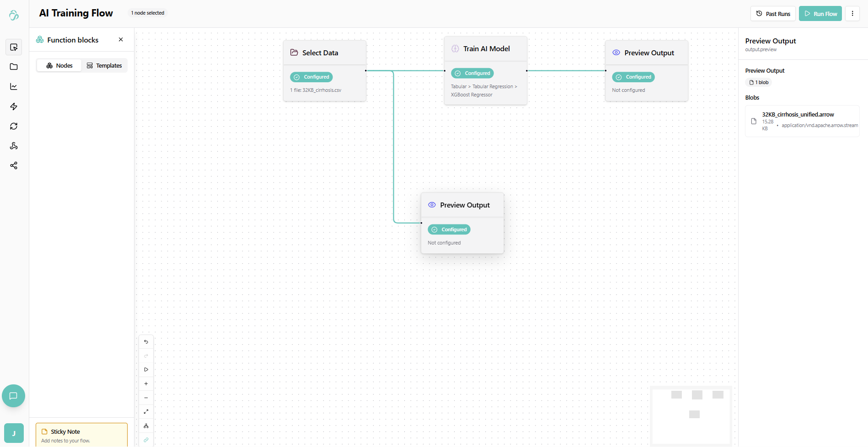
Task: Auto-arrange nodes with the layout icon
Action: coord(146,426)
